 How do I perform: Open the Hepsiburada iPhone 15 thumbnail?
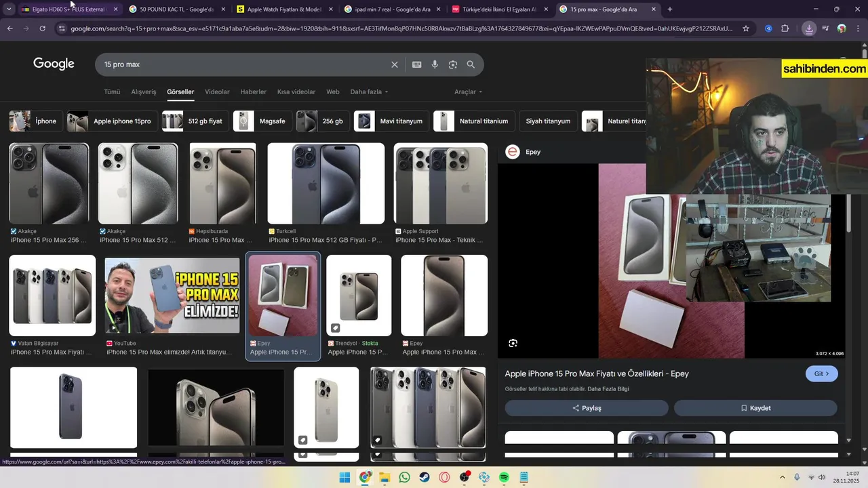point(222,184)
